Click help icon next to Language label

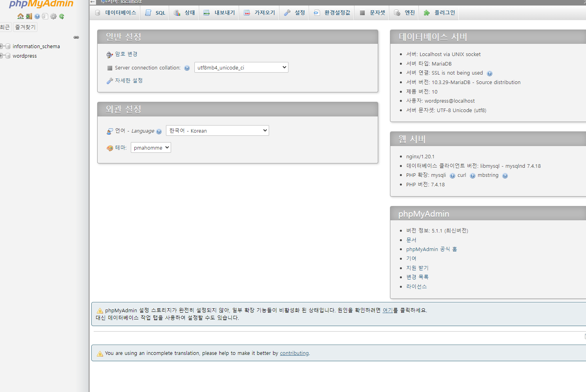pos(159,131)
